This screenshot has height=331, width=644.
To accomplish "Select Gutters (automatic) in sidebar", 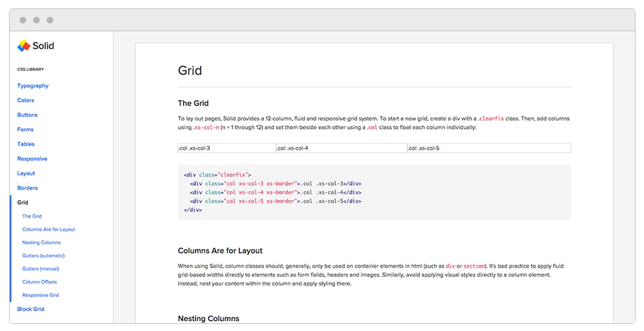I will [43, 255].
